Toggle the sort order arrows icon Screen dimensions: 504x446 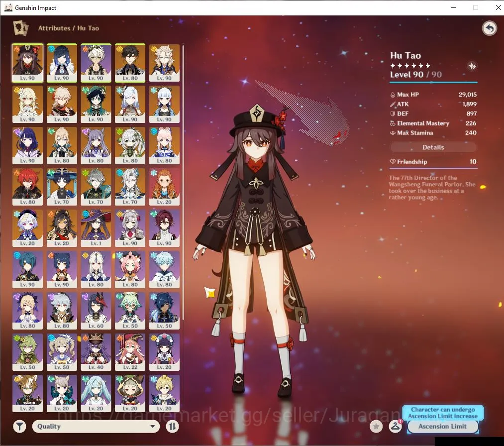(172, 427)
